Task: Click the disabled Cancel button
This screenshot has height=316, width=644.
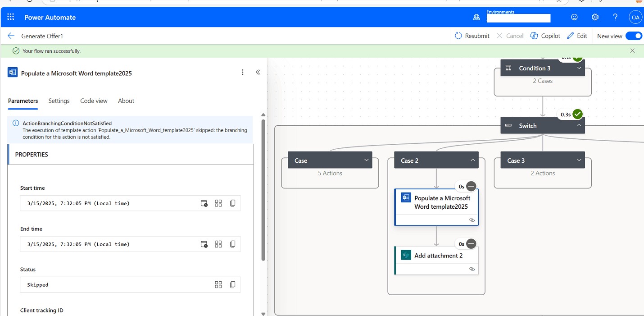Action: pos(510,36)
